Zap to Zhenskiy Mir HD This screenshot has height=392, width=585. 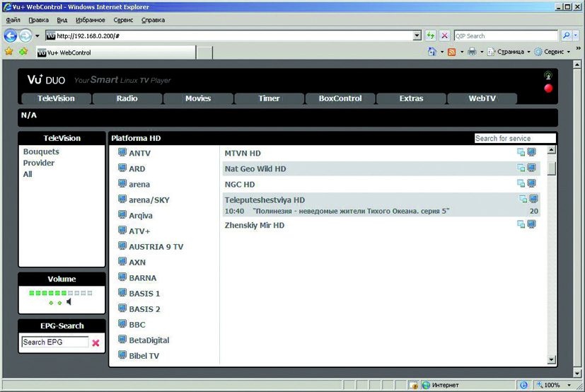(255, 226)
